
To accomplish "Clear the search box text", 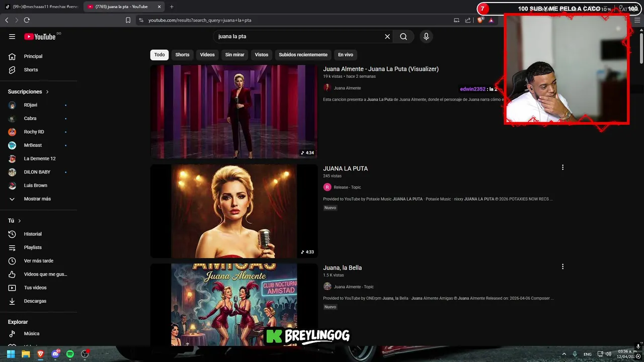I will coord(387,36).
